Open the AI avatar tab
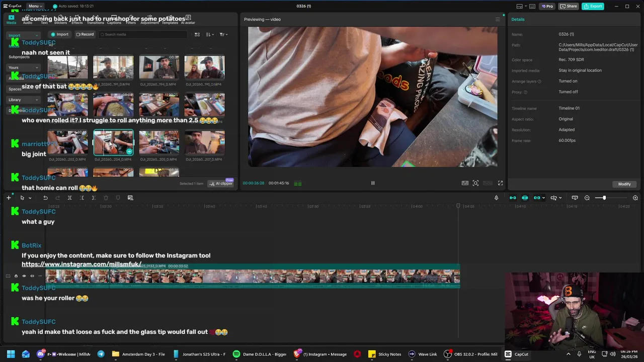Screen dimensions: 644x362 tap(188, 20)
